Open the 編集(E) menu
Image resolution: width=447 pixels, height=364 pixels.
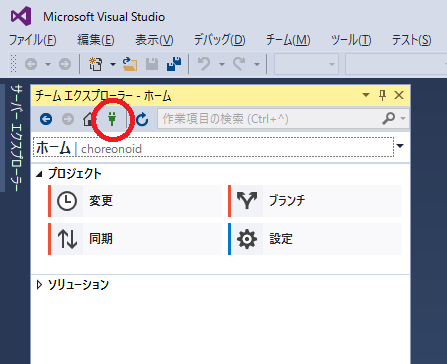[96, 40]
